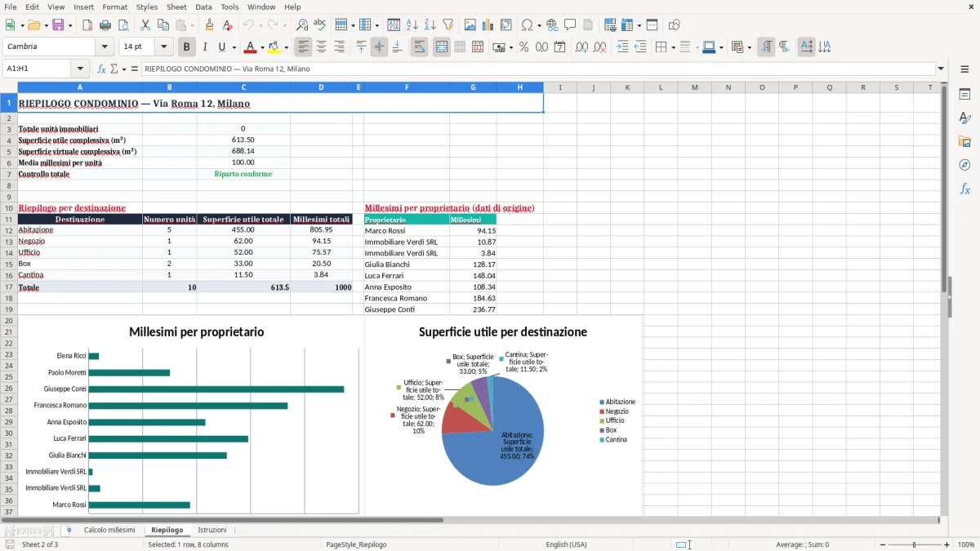Click English (USA) language in status bar
Screen dimensions: 980x551
(567, 544)
